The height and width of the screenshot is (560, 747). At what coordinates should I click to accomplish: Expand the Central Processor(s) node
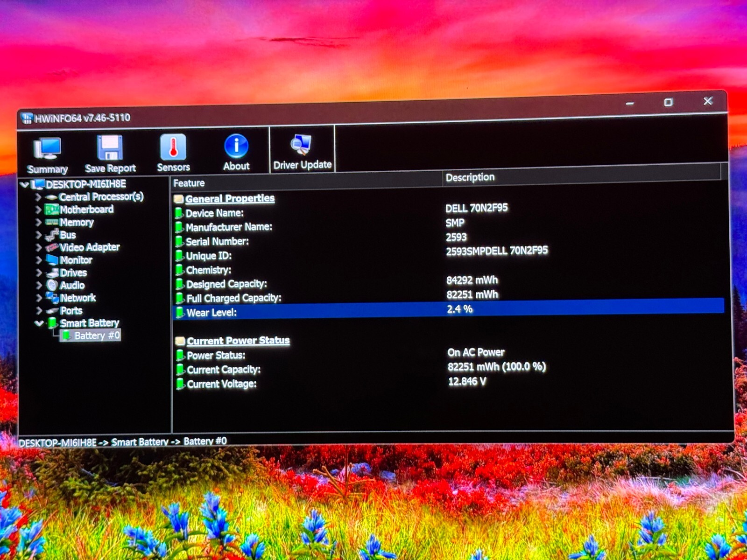click(38, 197)
